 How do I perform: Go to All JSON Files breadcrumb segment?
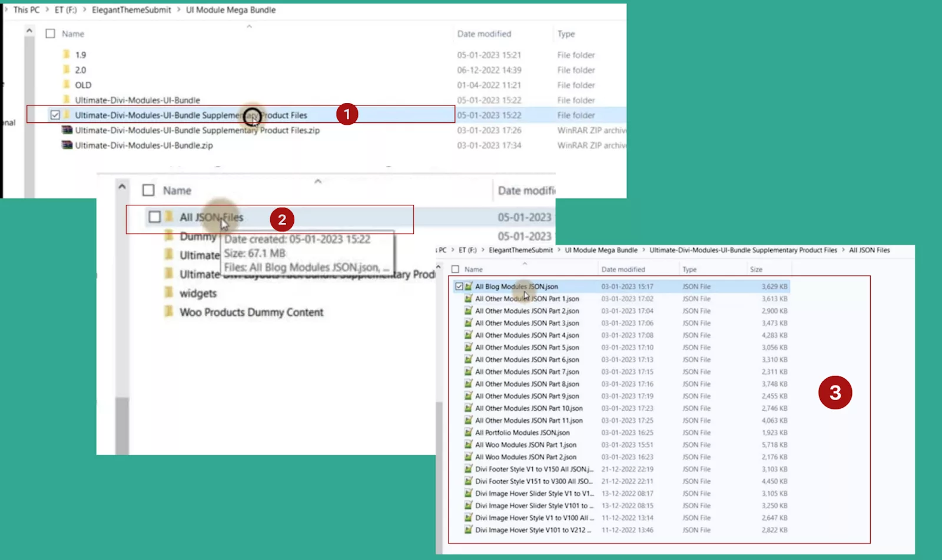coord(869,250)
